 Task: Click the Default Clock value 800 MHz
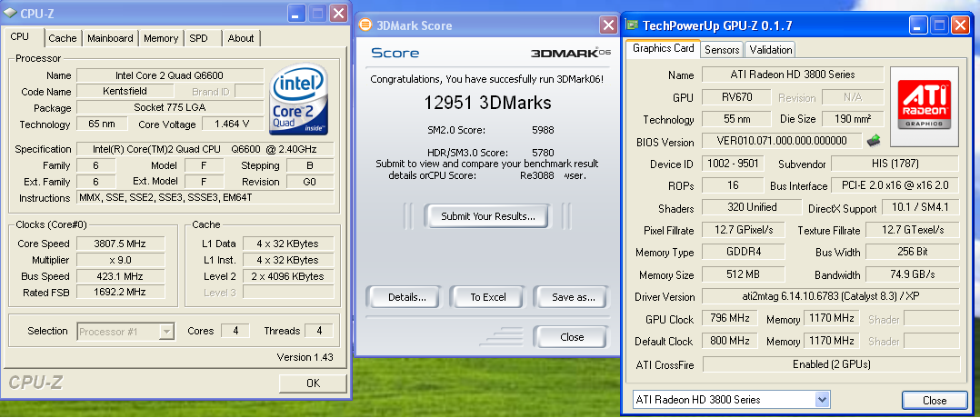pos(729,341)
